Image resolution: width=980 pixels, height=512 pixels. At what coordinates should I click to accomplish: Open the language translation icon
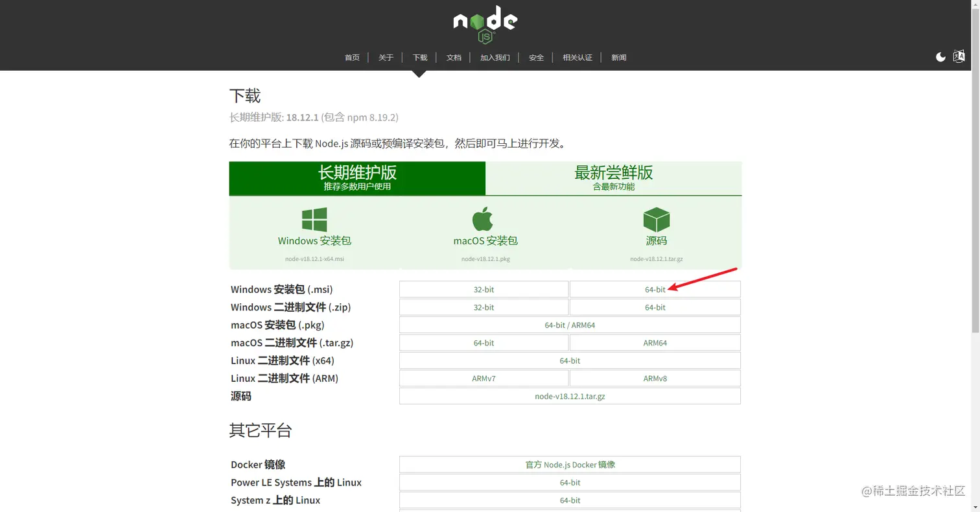coord(959,57)
